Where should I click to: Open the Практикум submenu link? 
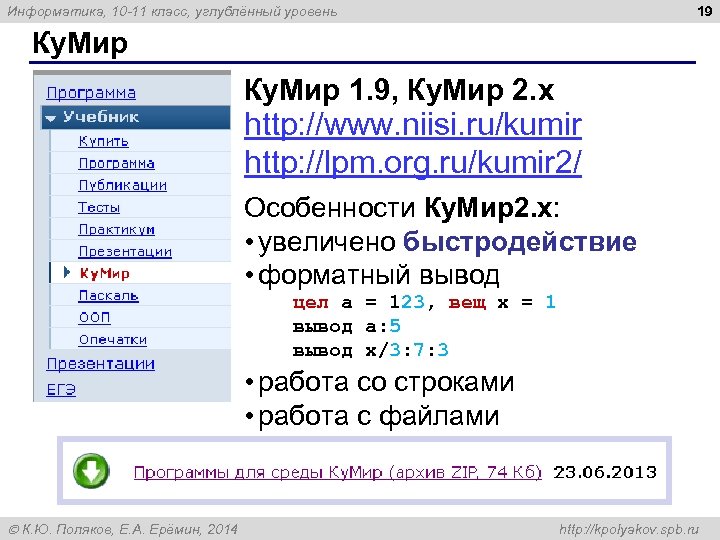[117, 230]
